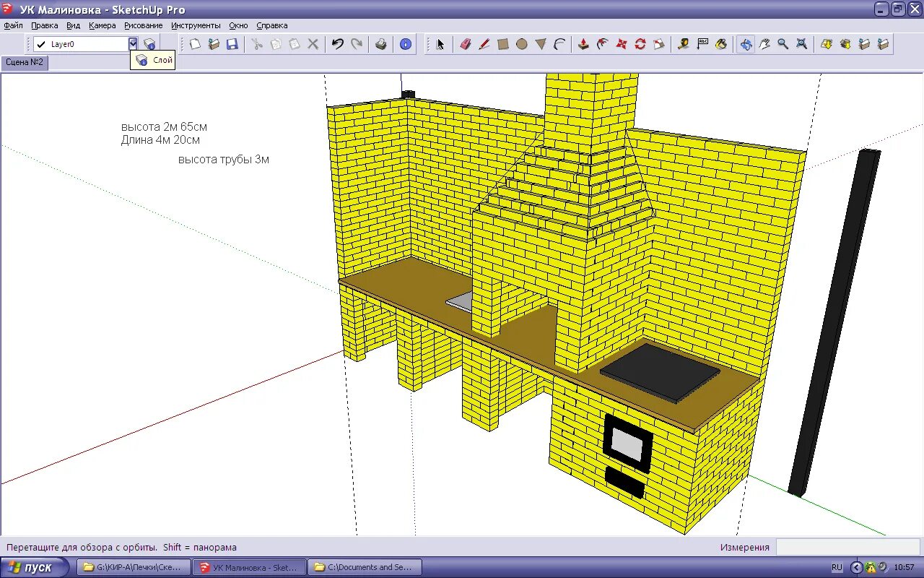This screenshot has width=924, height=578.
Task: Activate the Rotate tool
Action: click(x=638, y=44)
